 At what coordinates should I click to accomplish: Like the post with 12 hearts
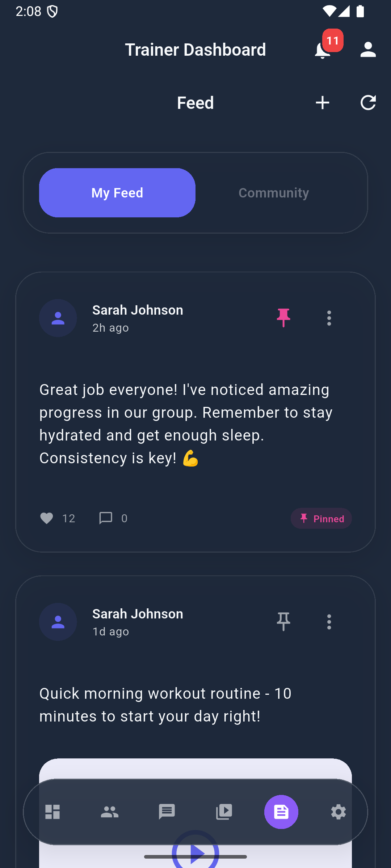coord(47,518)
